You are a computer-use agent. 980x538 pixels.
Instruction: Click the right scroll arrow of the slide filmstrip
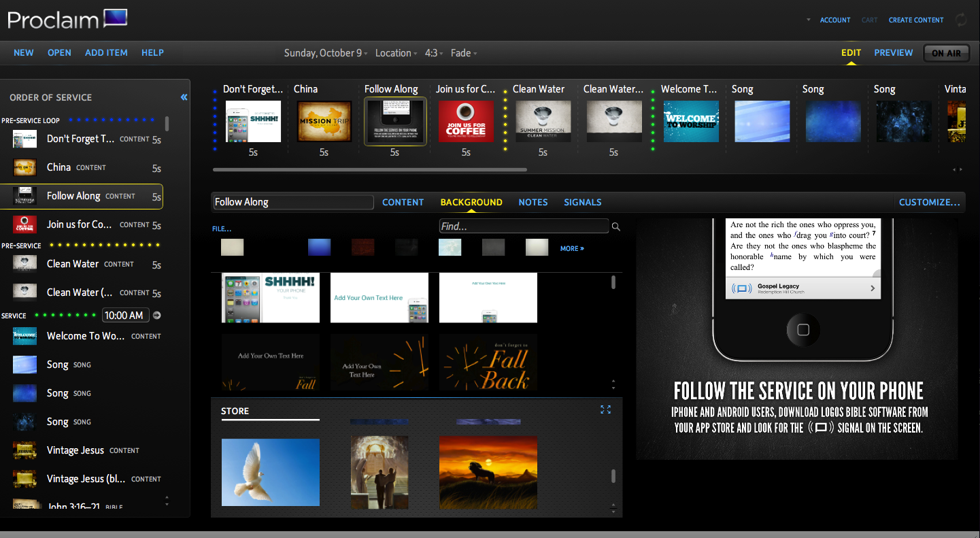tap(961, 169)
